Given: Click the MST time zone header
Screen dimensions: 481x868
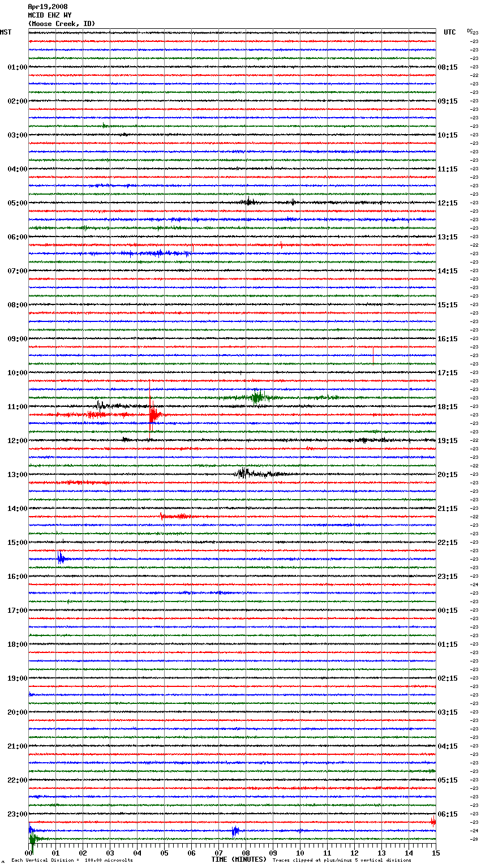Looking at the screenshot, I should click(x=6, y=32).
